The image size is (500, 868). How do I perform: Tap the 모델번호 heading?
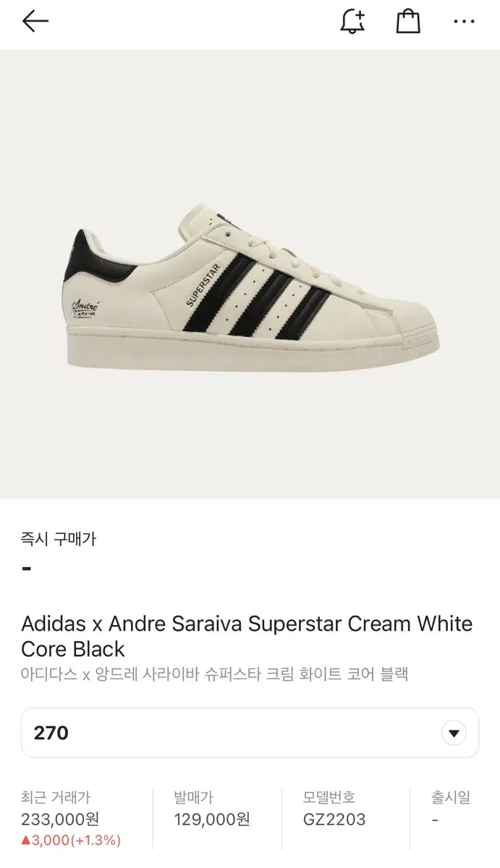pos(329,798)
